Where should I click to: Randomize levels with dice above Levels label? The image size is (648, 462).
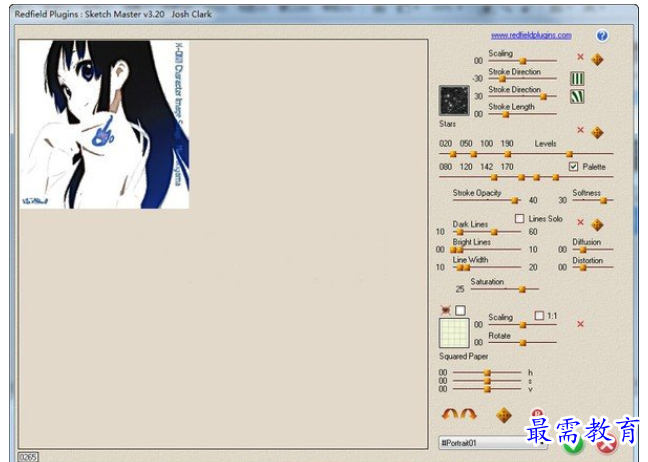597,133
